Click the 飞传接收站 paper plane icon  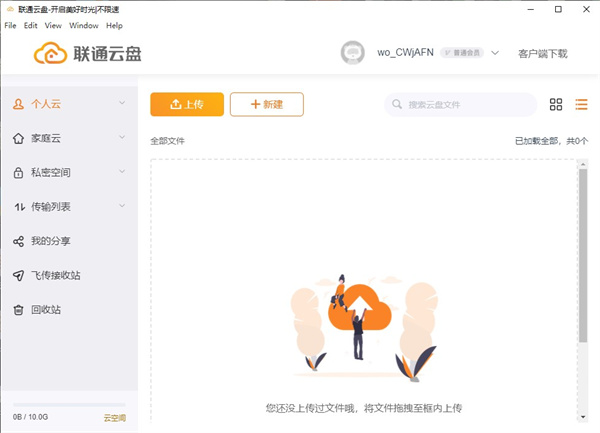(18, 275)
